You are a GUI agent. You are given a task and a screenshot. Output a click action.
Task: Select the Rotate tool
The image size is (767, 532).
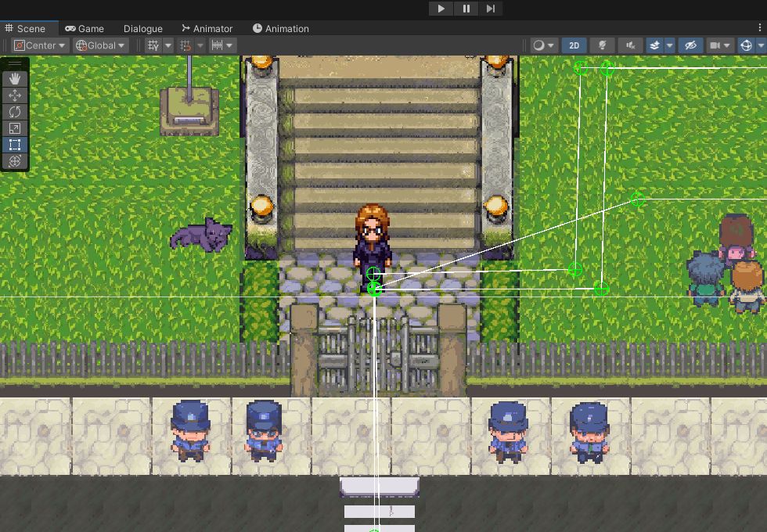tap(15, 112)
